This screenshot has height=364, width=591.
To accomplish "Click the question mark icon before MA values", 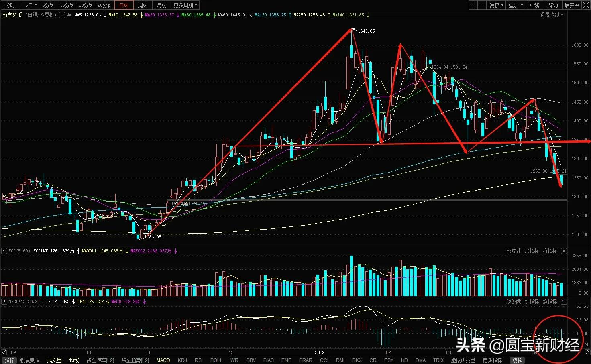I will click(62, 15).
